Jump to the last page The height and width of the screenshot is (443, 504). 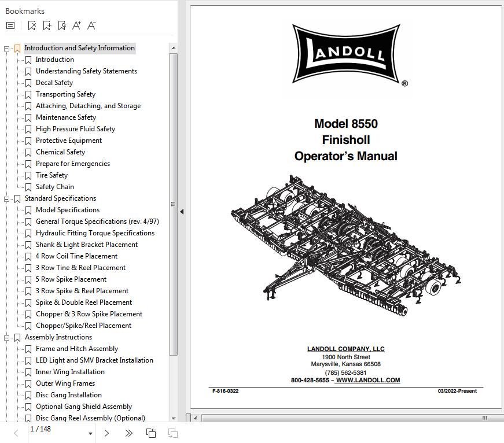[x=128, y=433]
